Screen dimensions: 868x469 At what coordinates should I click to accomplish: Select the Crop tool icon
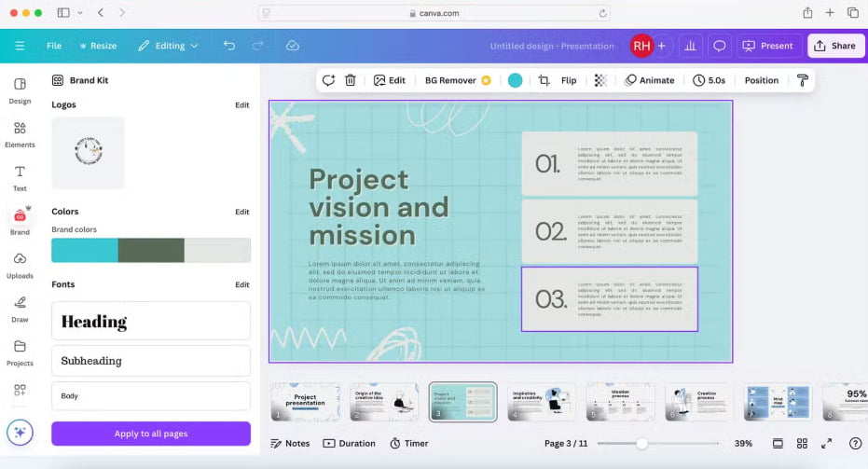tap(544, 80)
